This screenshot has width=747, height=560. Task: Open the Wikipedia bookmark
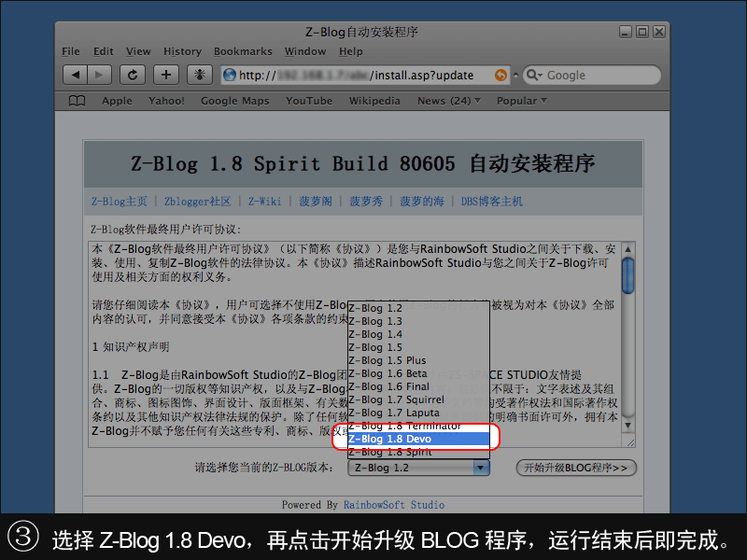tap(374, 101)
